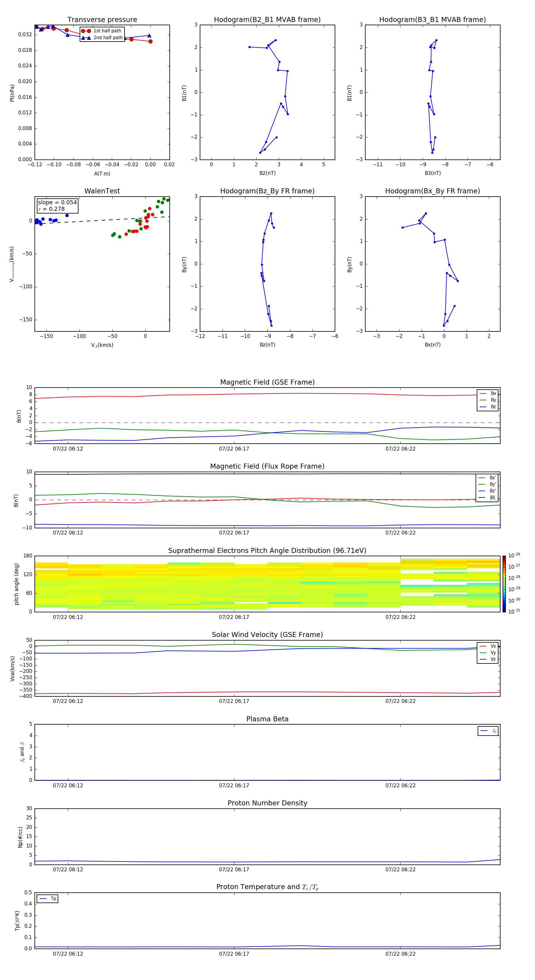Click the pitch angle colorbar
Screen dimensions: 535x980
[x=504, y=584]
